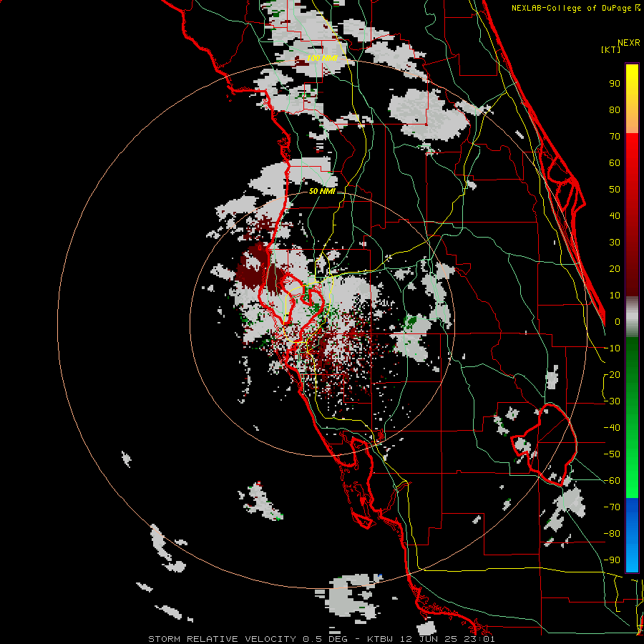Select the -60 value on the velocity scale

tap(612, 481)
